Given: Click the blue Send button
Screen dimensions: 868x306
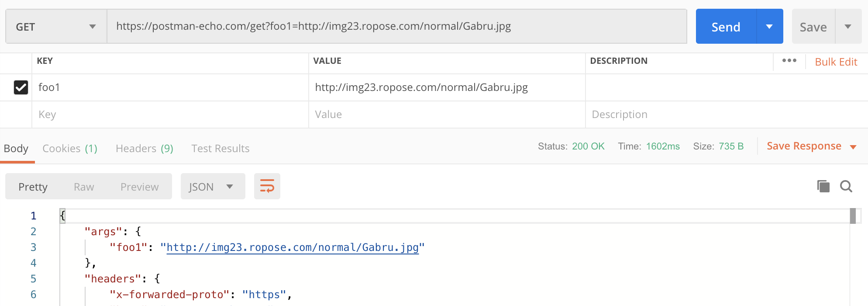Looking at the screenshot, I should (x=726, y=27).
